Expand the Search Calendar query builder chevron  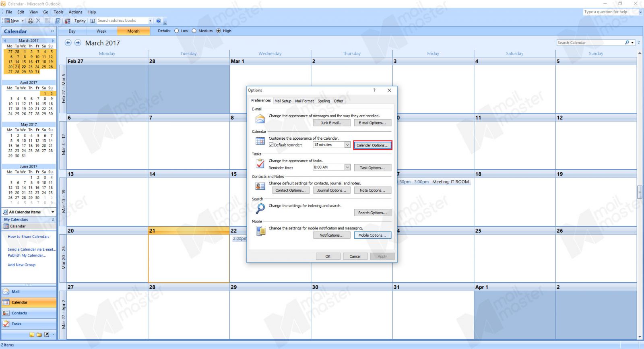click(639, 43)
